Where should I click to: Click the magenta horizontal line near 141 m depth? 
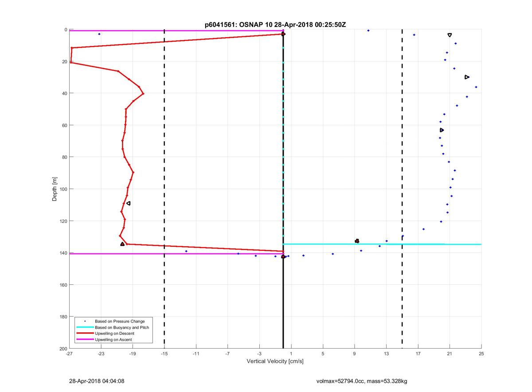176,254
